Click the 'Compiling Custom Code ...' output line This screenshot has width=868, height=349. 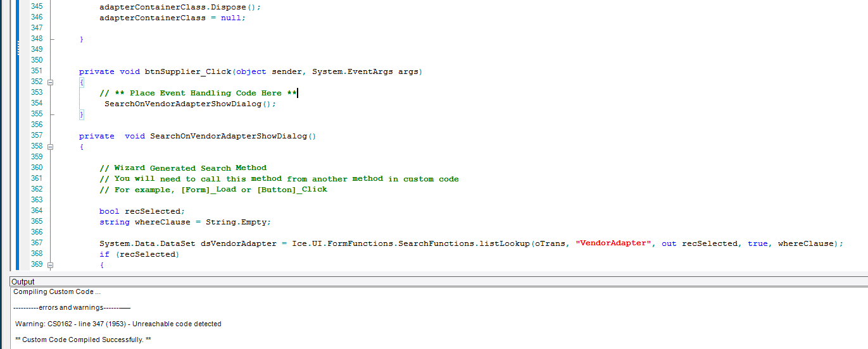(57, 292)
